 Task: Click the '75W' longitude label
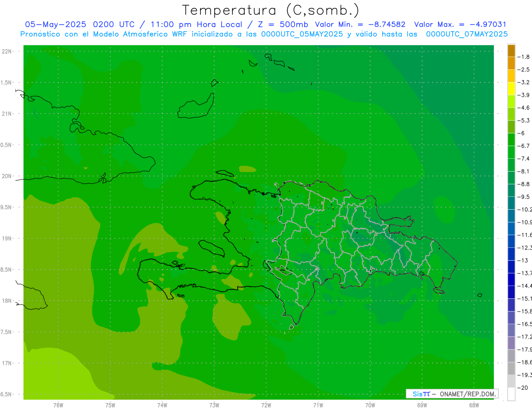pyautogui.click(x=110, y=405)
